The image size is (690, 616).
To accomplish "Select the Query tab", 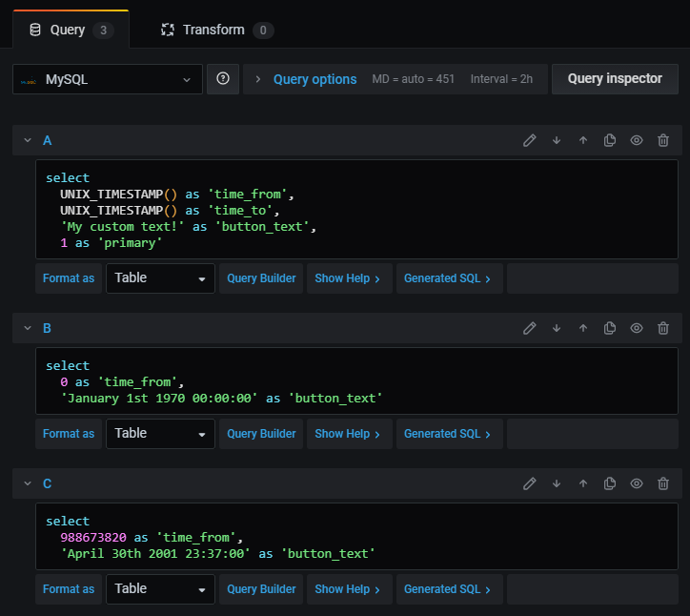I will point(71,30).
